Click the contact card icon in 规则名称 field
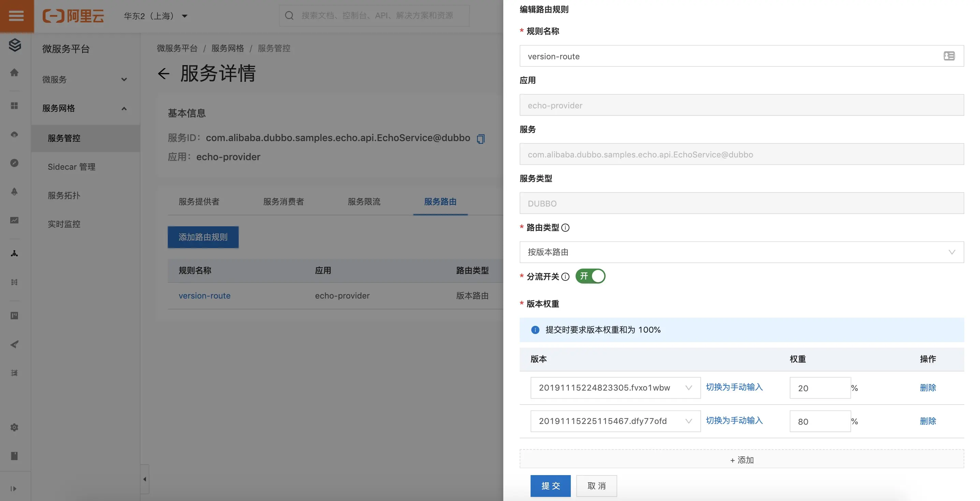The width and height of the screenshot is (980, 501). point(949,56)
